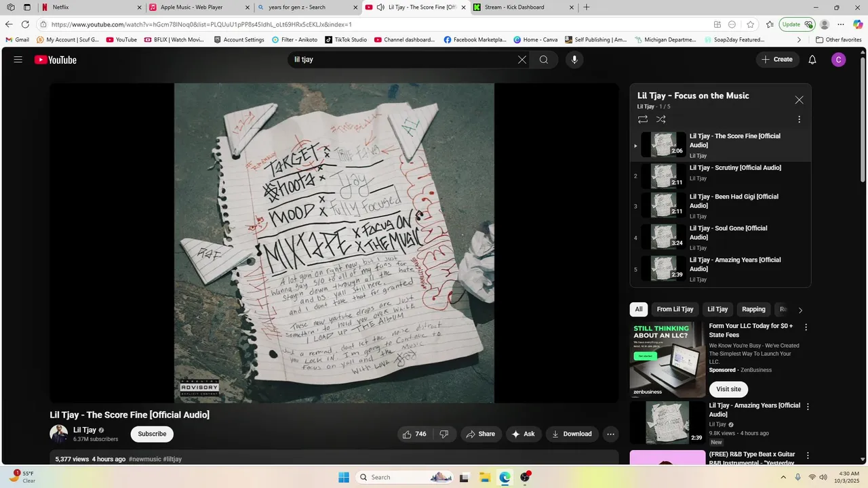The width and height of the screenshot is (868, 488).
Task: Open Lil Tjay channel avatar
Action: click(x=59, y=434)
